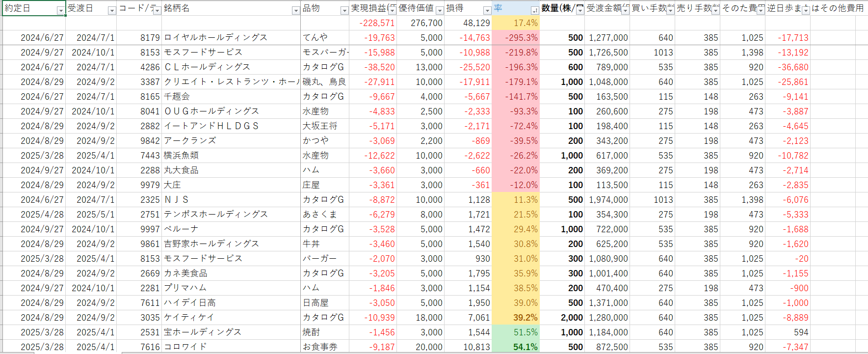
Task: Select the 約定日 header cell
Action: (x=34, y=8)
